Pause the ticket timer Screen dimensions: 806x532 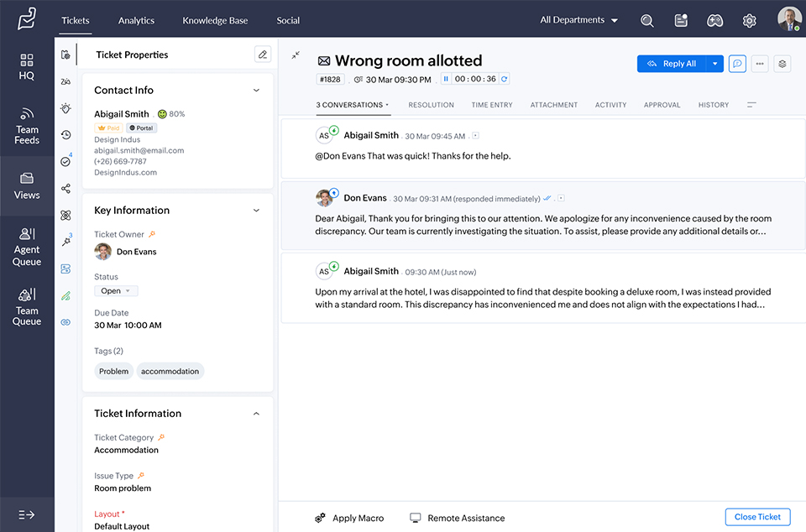point(446,79)
